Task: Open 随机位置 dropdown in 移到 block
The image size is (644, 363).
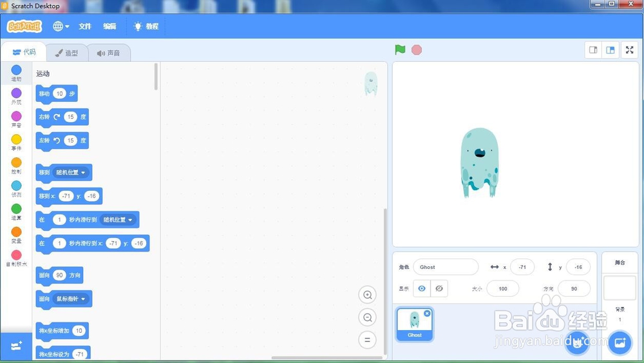Action: (71, 173)
